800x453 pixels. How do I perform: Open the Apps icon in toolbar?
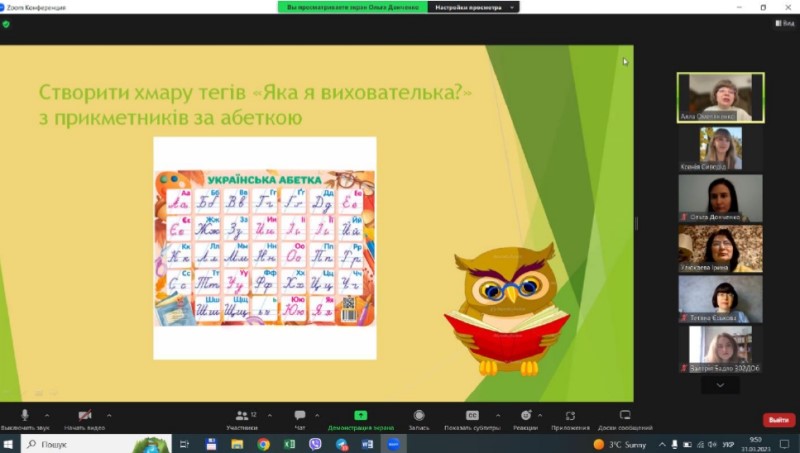tap(570, 416)
